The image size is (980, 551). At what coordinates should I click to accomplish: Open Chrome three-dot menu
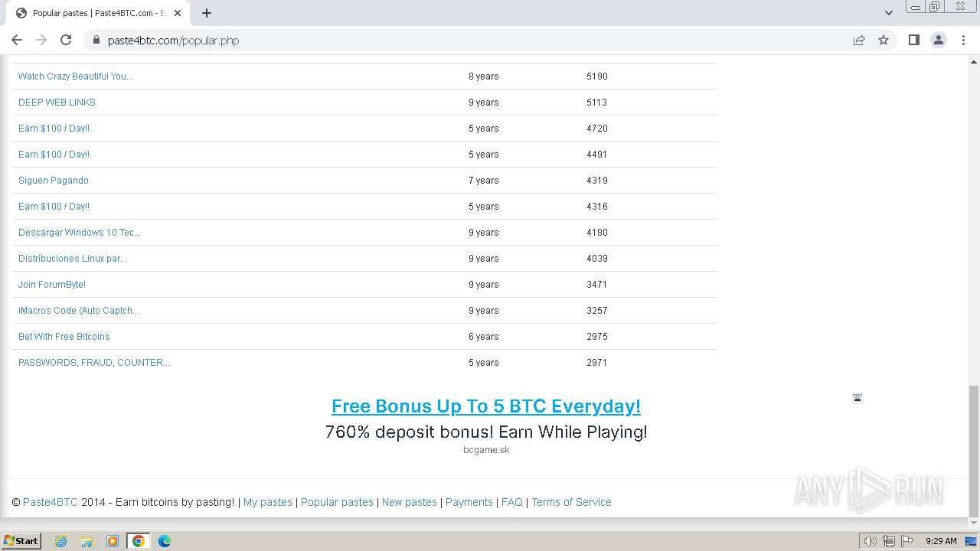pos(964,40)
